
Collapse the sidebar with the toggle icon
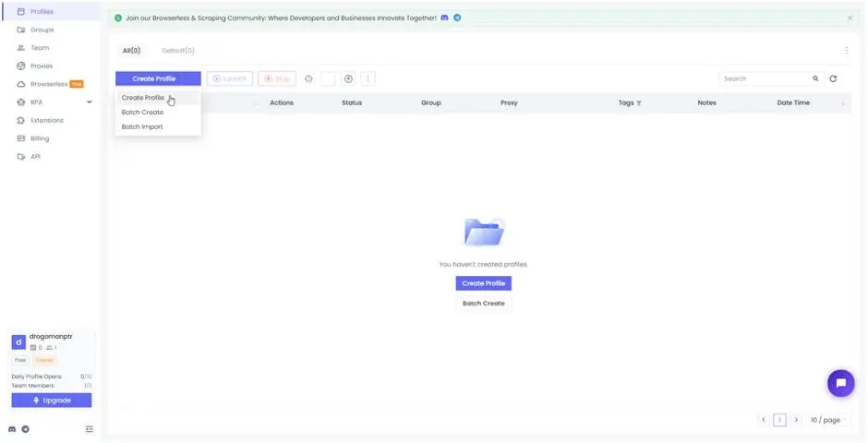point(90,429)
